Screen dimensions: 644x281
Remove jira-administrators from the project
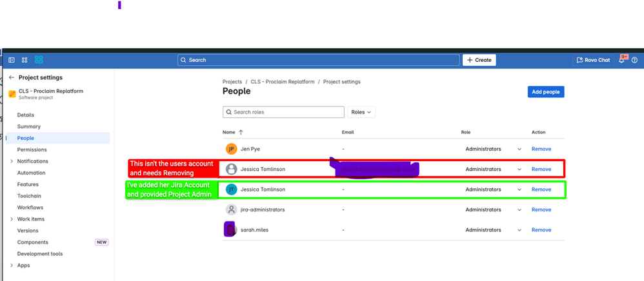pos(541,209)
